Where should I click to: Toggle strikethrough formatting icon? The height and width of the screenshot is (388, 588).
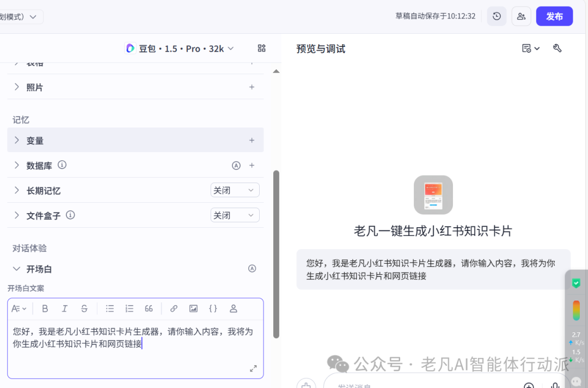point(84,308)
